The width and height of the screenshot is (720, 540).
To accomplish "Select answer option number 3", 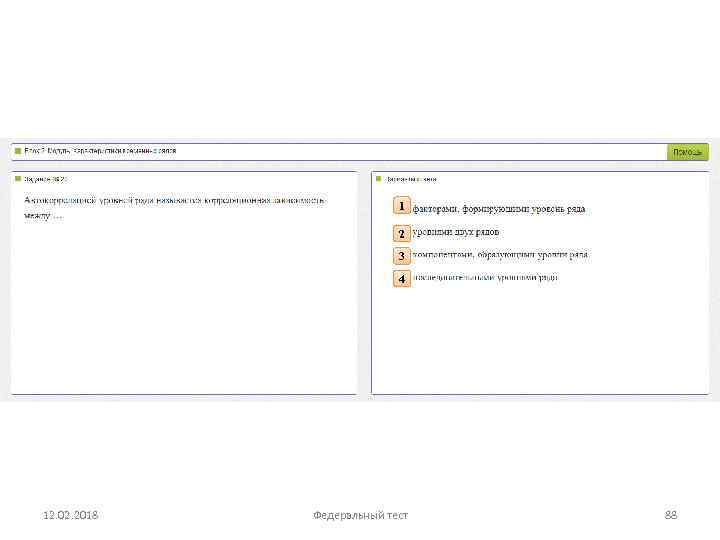I will pos(402,256).
